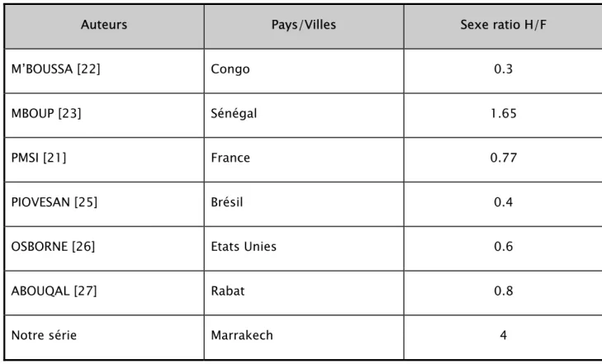Image resolution: width=602 pixels, height=364 pixels.
Task: Click the Congo country cell
Action: point(304,71)
